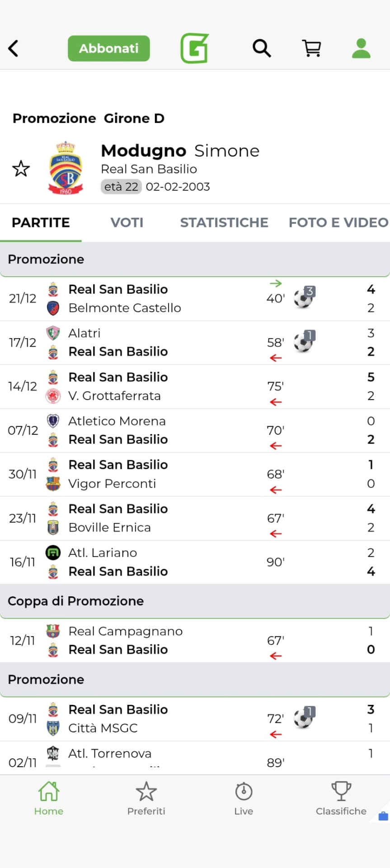Open Live stopwatch in bottom bar
This screenshot has width=390, height=868.
[244, 799]
